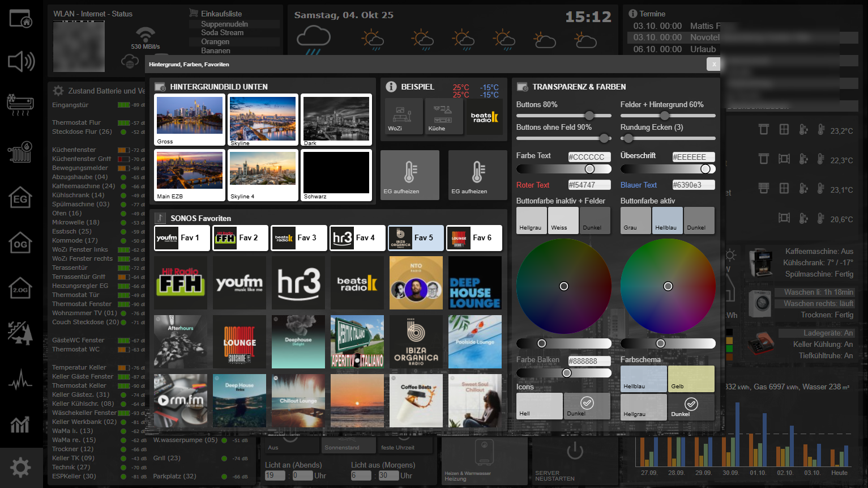Pick the Weiss inactive button color

[563, 220]
